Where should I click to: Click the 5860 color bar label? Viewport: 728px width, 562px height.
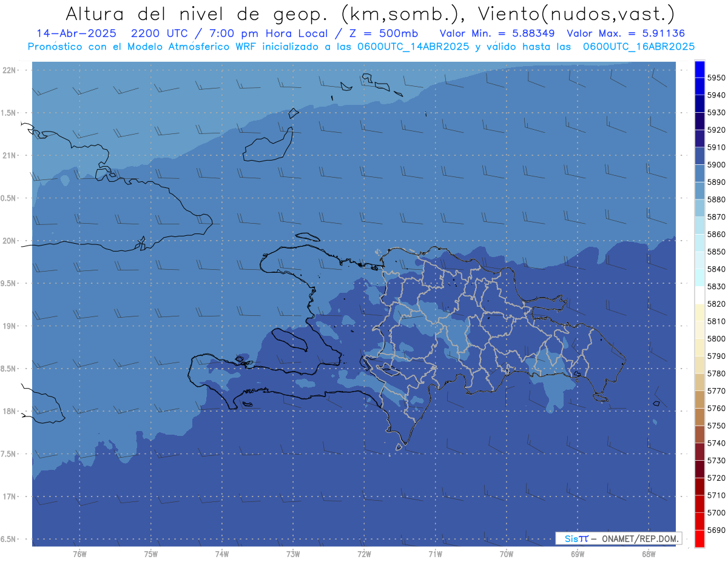(x=716, y=234)
